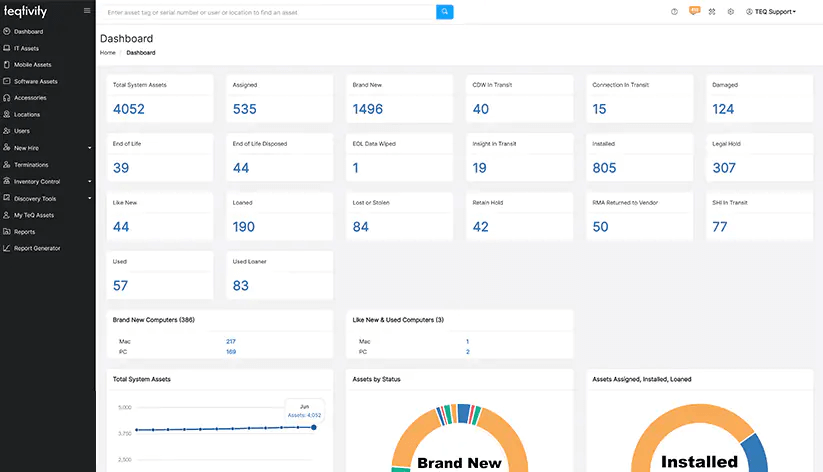
Task: Click the Jun data point on line chart
Action: pyautogui.click(x=314, y=427)
